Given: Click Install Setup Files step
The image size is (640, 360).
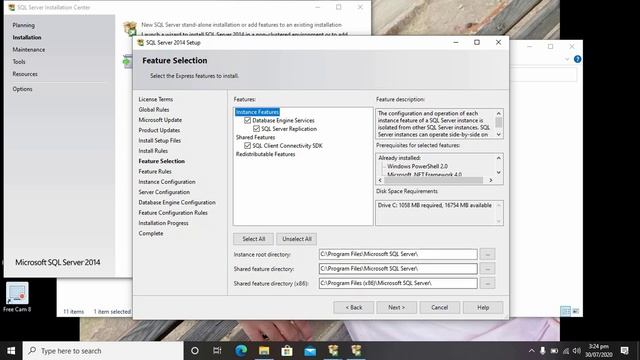Looking at the screenshot, I should (160, 140).
